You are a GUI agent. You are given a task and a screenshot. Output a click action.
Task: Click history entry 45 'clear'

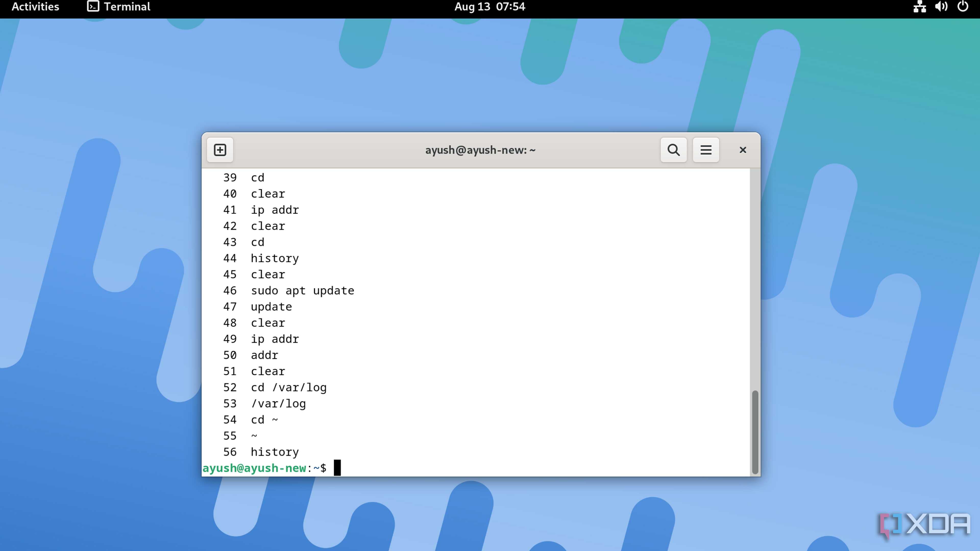(x=268, y=274)
